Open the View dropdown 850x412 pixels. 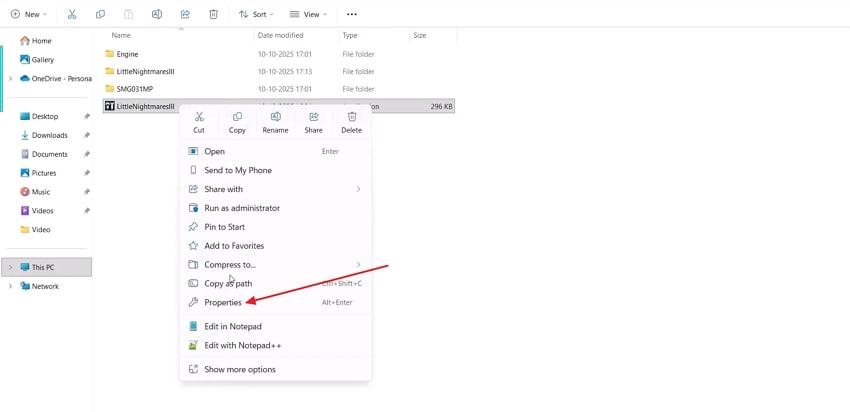[308, 15]
